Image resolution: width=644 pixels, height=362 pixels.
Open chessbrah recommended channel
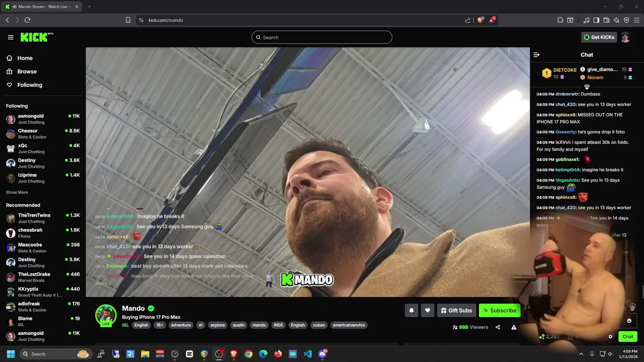coord(43,233)
